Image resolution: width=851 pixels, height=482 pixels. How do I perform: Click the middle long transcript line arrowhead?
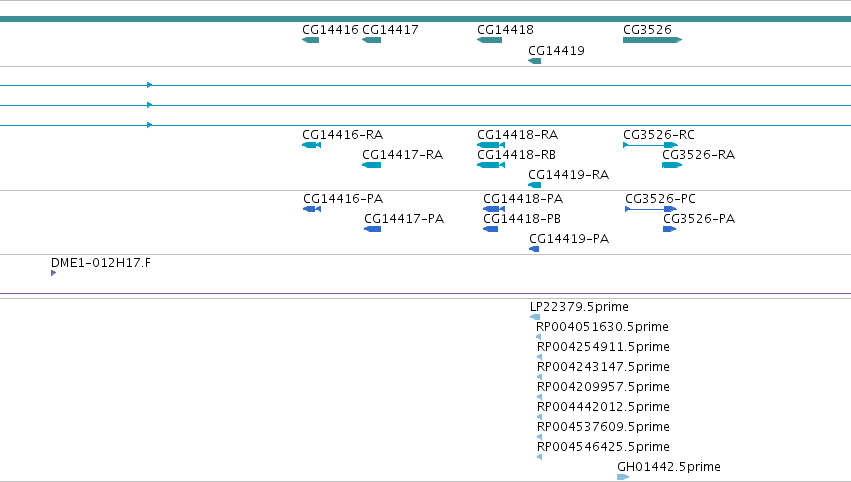point(150,105)
